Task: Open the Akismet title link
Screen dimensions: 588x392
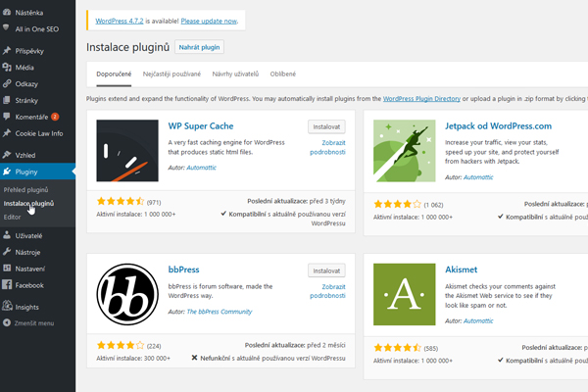Action: 462,269
